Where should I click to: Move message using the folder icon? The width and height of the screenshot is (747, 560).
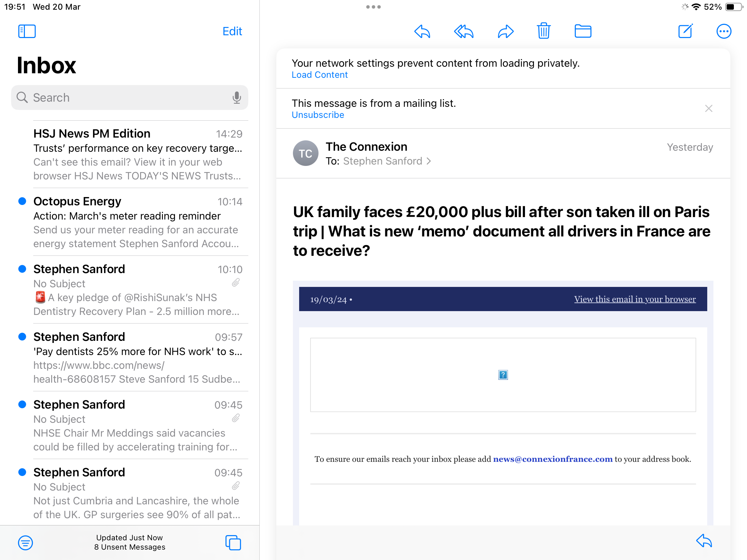(583, 31)
